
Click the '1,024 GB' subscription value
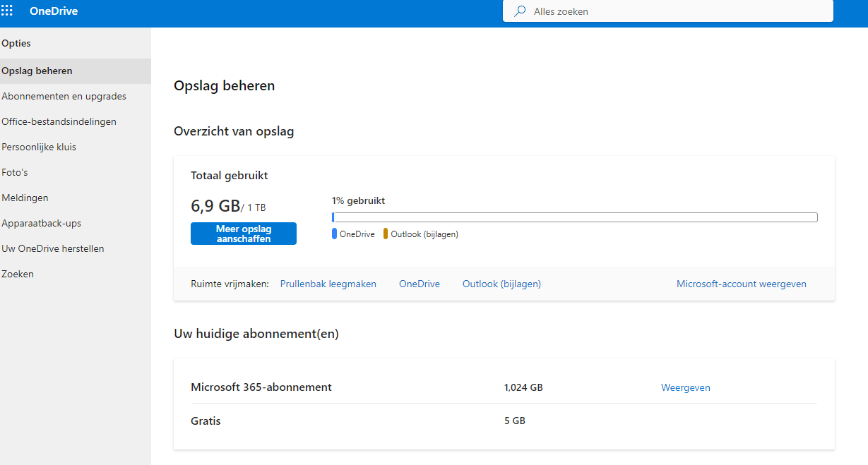(x=523, y=387)
